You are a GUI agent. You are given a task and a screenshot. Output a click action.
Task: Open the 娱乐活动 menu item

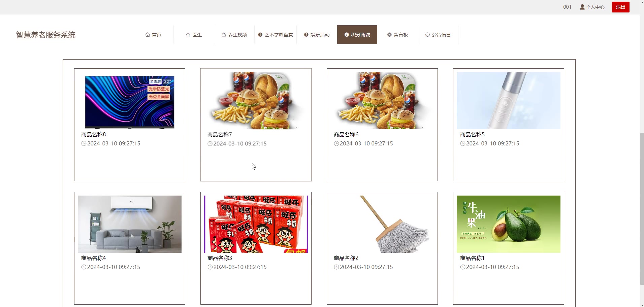pos(317,35)
